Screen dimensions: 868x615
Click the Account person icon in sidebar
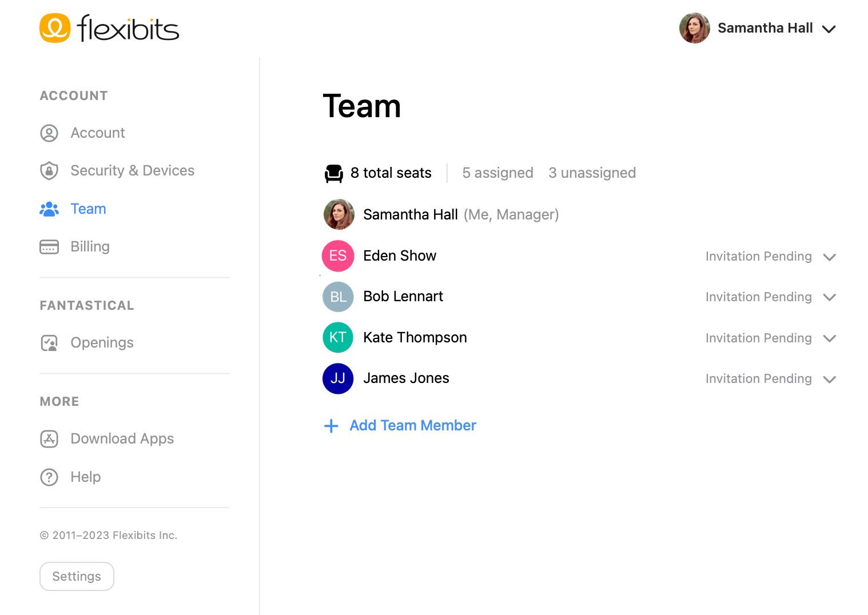tap(49, 133)
